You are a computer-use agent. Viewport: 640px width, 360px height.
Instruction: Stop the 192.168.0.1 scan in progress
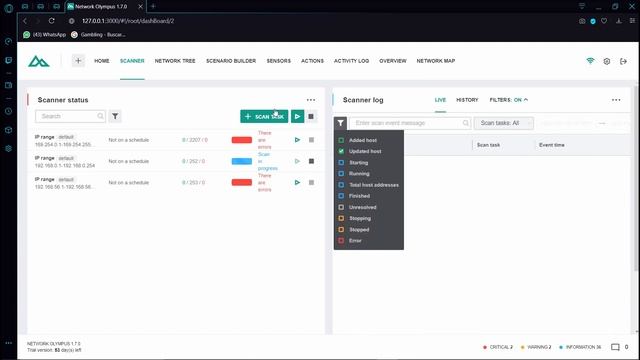[x=311, y=161]
